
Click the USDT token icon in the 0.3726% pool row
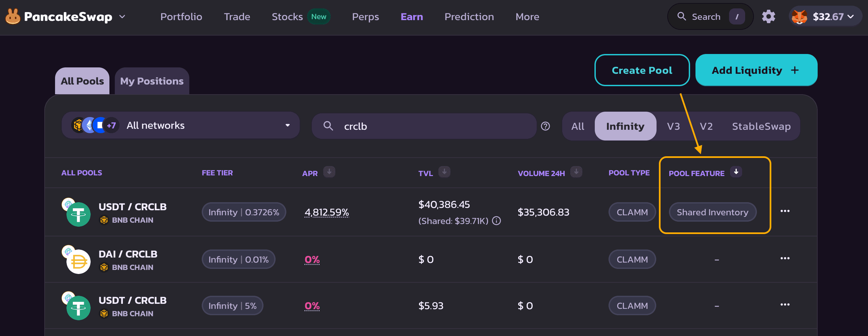[79, 215]
